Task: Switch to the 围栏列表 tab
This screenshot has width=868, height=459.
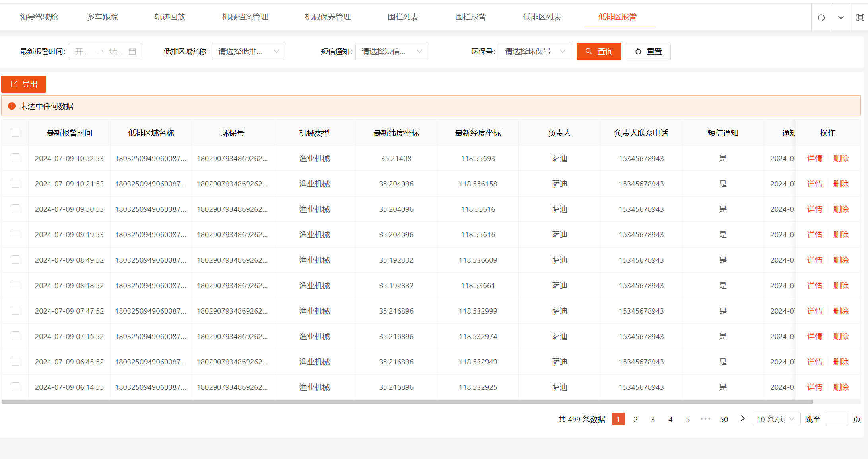Action: [x=403, y=17]
